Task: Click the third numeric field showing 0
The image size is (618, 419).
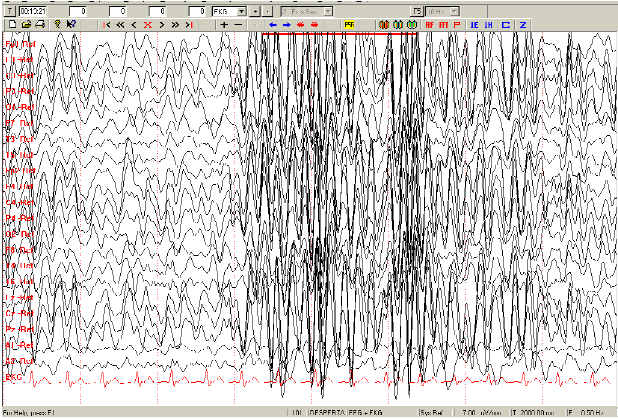Action: click(157, 11)
